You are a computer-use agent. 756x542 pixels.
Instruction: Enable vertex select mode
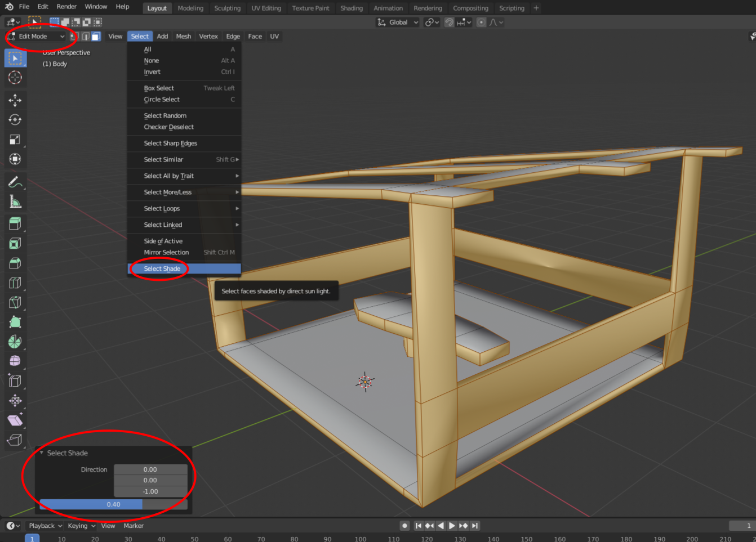pos(74,36)
